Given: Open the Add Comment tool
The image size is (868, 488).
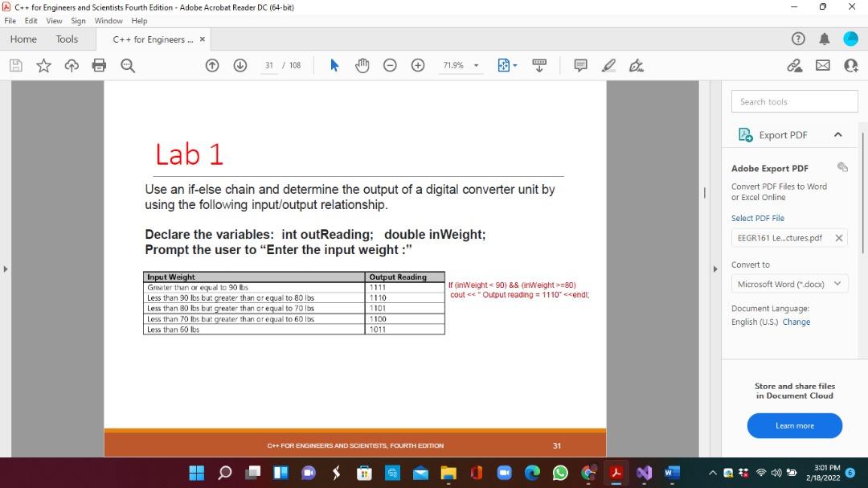Looking at the screenshot, I should click(x=580, y=65).
